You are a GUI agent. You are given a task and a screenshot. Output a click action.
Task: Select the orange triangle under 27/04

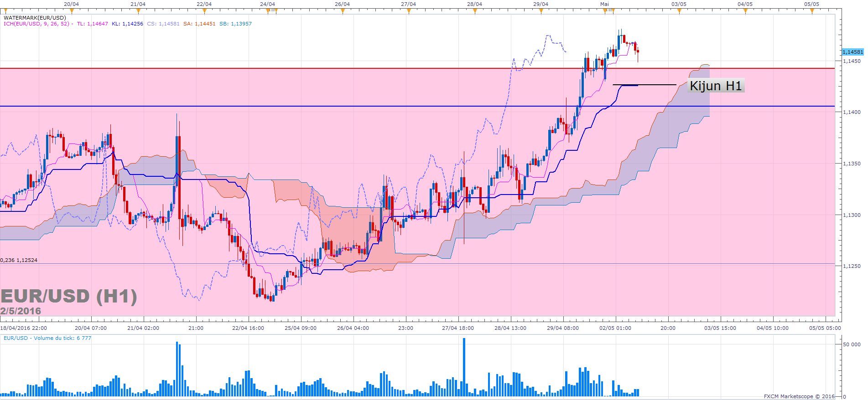point(409,11)
